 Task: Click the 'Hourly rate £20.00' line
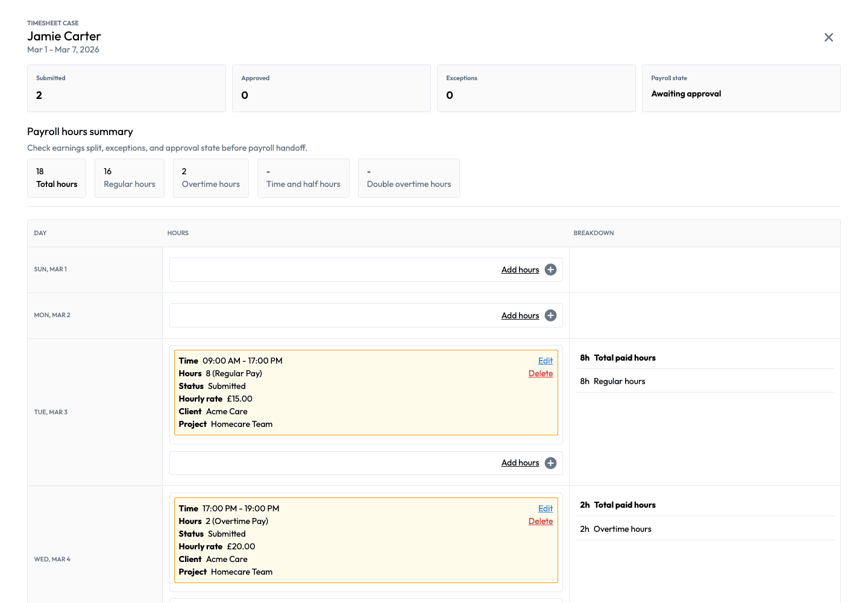pos(217,546)
